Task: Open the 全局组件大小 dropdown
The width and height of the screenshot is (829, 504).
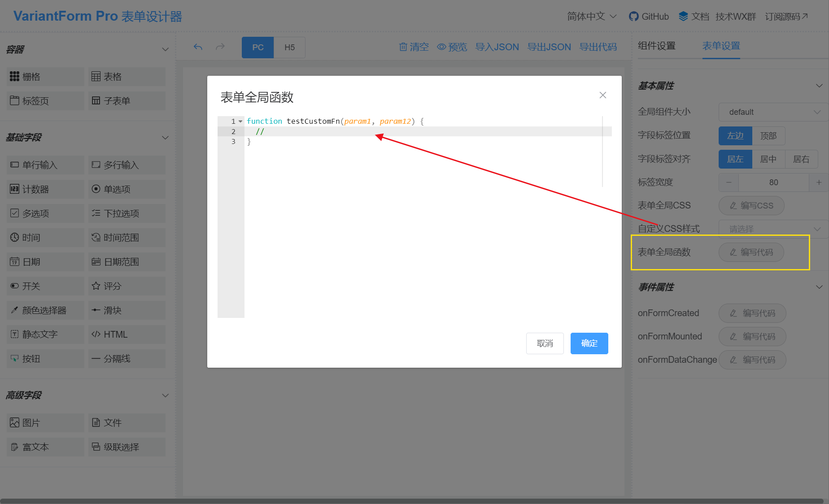Action: (x=773, y=112)
